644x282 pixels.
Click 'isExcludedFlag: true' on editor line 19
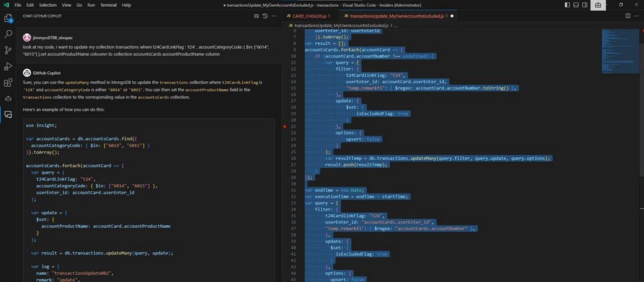coord(382,113)
